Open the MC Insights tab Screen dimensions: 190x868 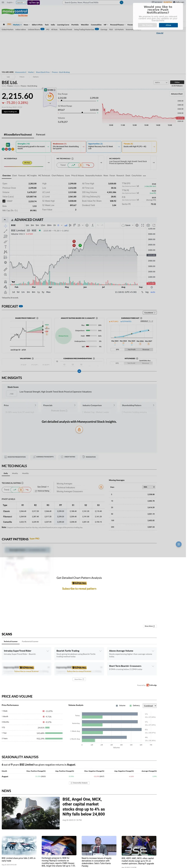click(x=32, y=176)
